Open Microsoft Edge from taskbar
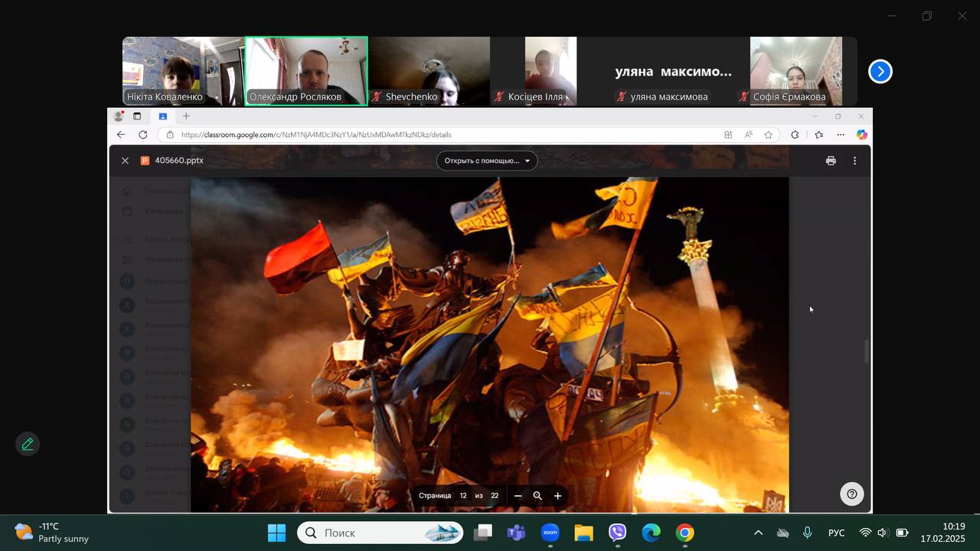980x551 pixels. coord(651,533)
